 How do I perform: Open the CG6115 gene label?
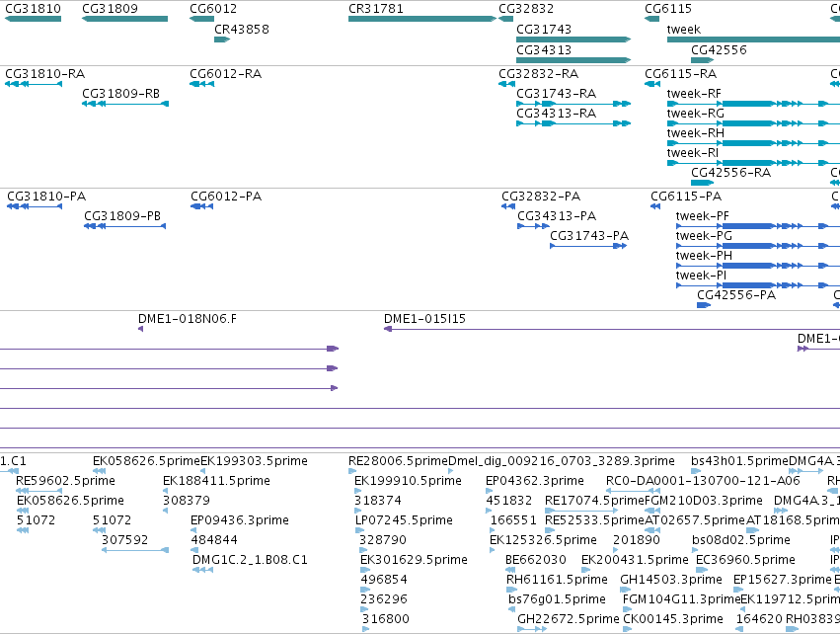pyautogui.click(x=668, y=9)
